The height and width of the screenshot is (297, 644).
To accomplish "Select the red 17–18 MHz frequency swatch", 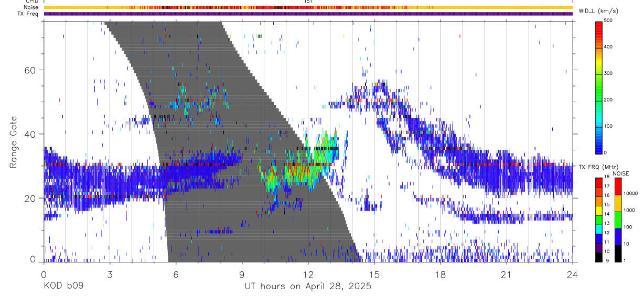I will (599, 182).
